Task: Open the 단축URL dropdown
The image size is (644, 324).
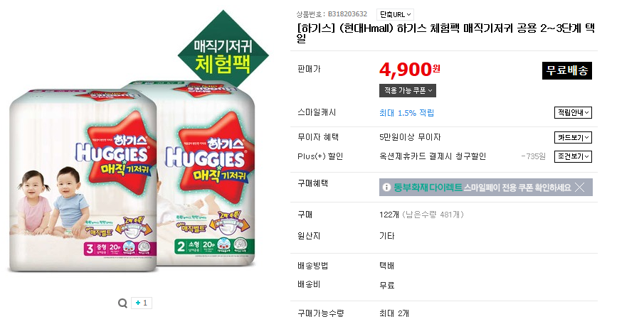Action: (396, 14)
